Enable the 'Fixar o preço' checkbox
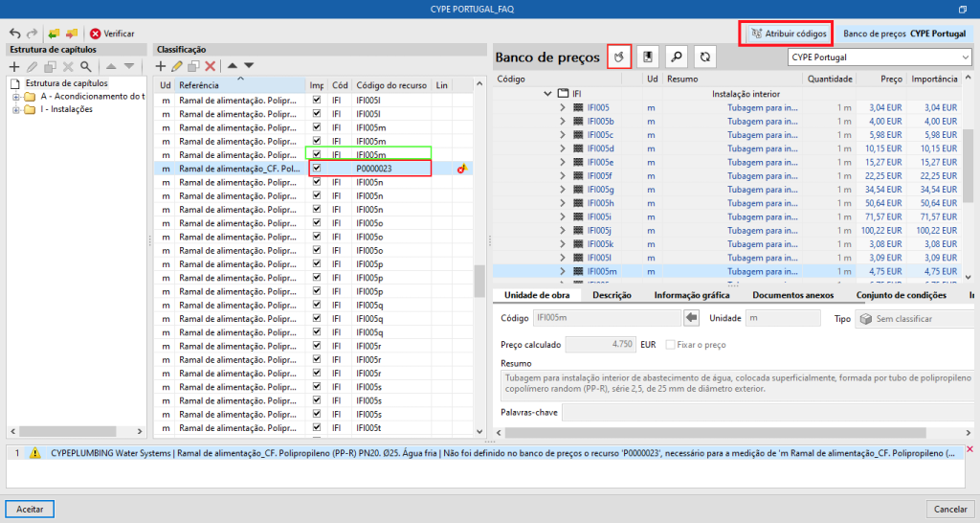 coord(671,344)
